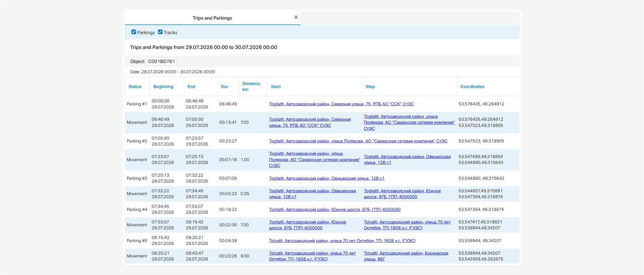The image size is (644, 275).
Task: Click duration 00:07:09 of Parking #3
Action: 228,178
